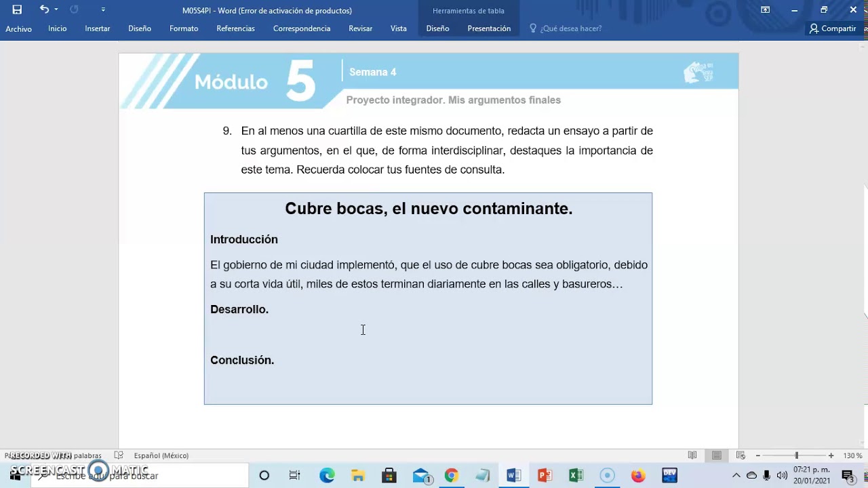Switch to the Inicio ribbon tab
The height and width of the screenshot is (488, 868).
(x=58, y=28)
